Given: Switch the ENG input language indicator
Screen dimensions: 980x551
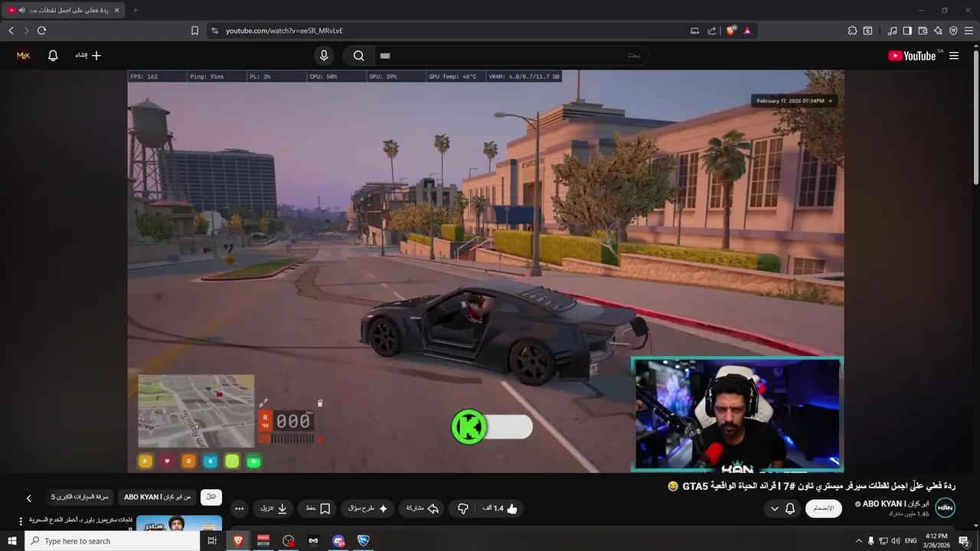Looking at the screenshot, I should (x=911, y=541).
